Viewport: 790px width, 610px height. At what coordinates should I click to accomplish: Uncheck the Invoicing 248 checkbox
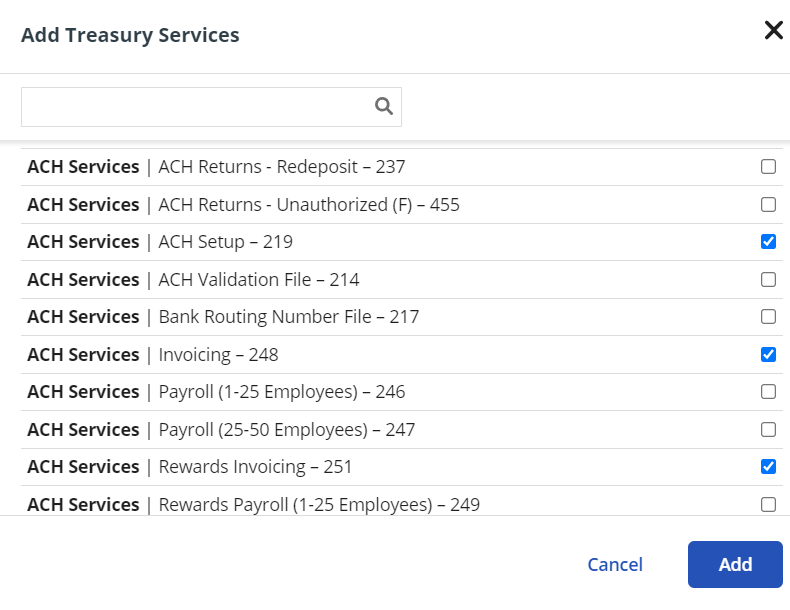[x=768, y=355]
